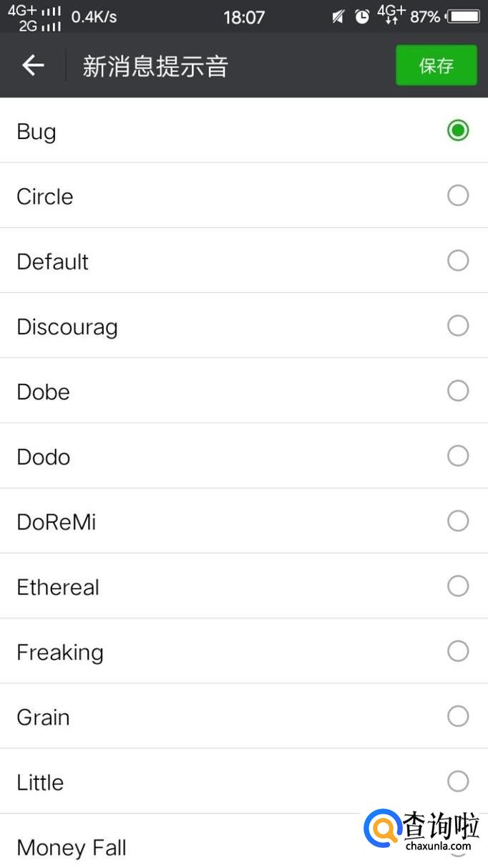Viewport: 488px width, 868px height.
Task: Select the Default sound radio button
Action: [x=458, y=261]
